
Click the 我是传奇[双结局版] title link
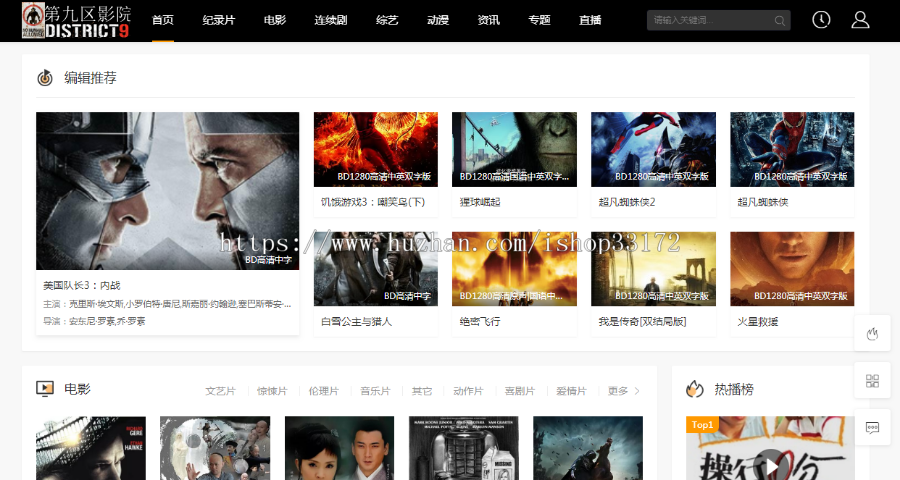pos(642,322)
